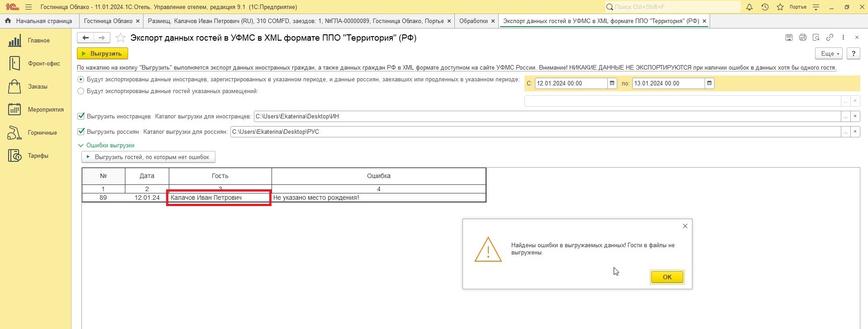Click the yellow Выгрузить button
Image resolution: width=868 pixels, height=329 pixels.
(x=102, y=53)
